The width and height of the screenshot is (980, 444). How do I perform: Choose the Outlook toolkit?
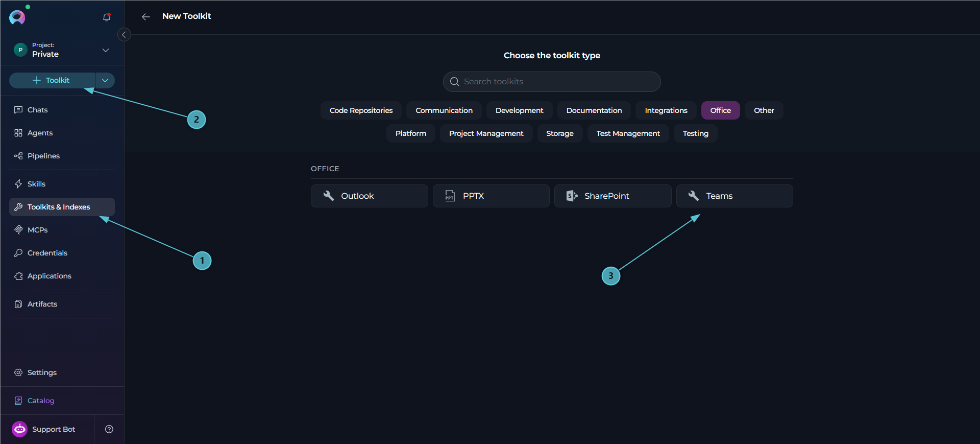[x=369, y=196]
